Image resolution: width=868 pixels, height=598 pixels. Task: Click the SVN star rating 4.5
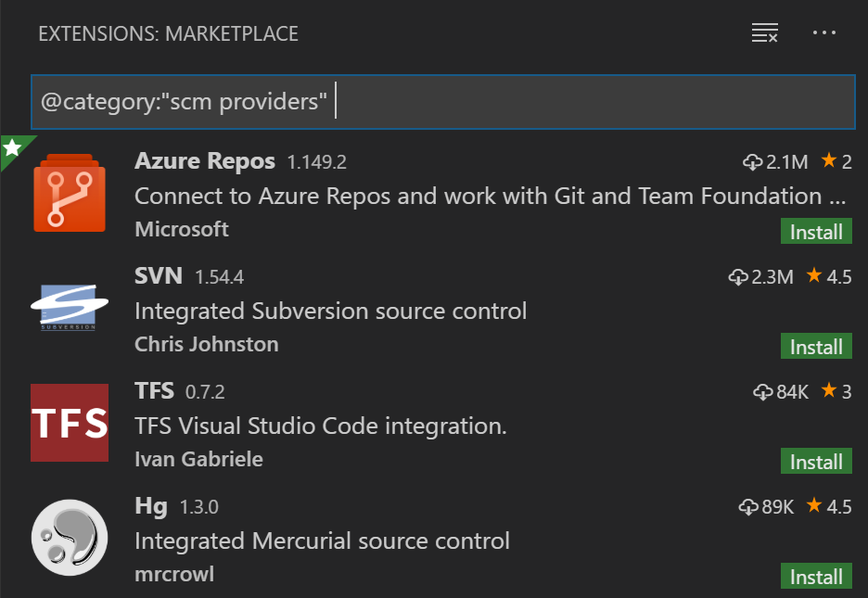click(829, 276)
